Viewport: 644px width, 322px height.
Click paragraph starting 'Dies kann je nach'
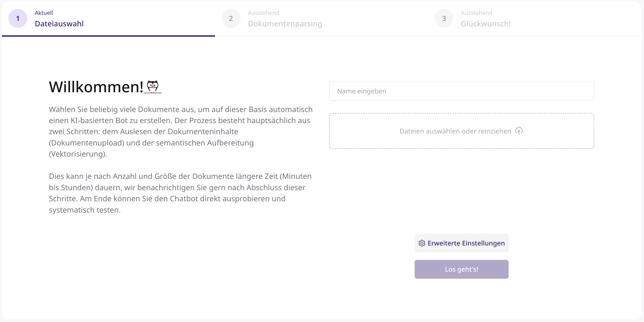point(180,193)
